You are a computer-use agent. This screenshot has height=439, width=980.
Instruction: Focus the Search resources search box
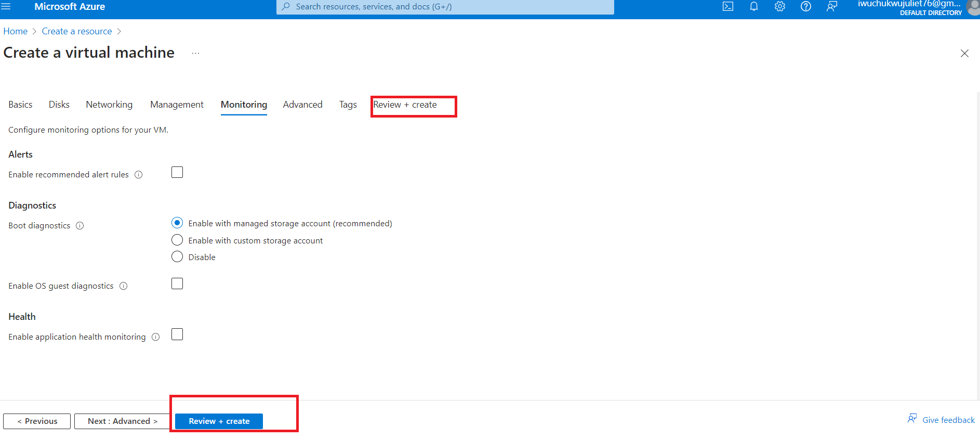[445, 7]
